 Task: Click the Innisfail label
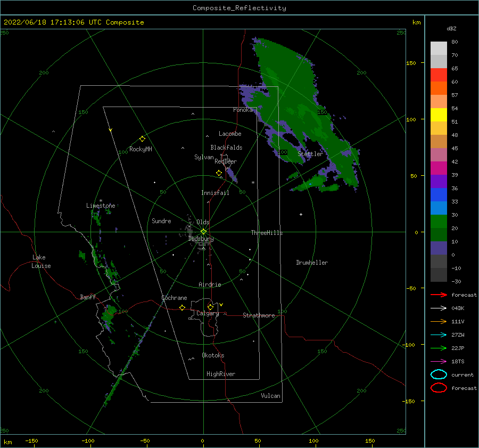click(215, 193)
